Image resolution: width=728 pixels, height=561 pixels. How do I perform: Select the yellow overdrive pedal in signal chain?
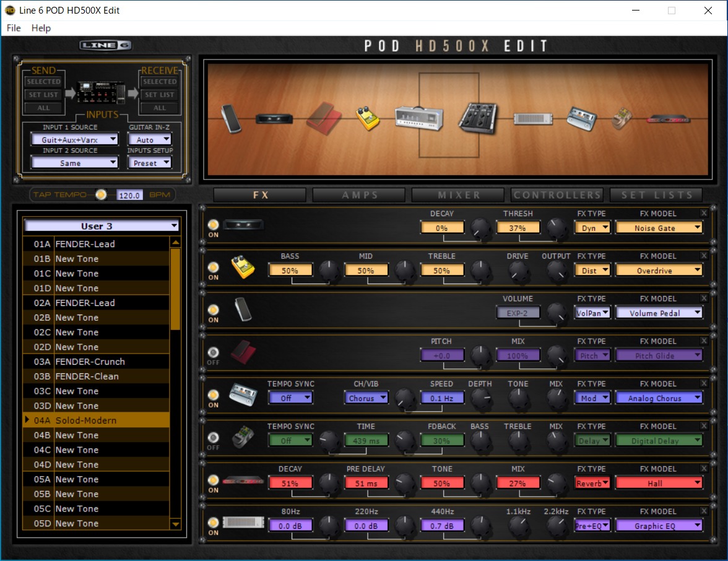[x=368, y=118]
